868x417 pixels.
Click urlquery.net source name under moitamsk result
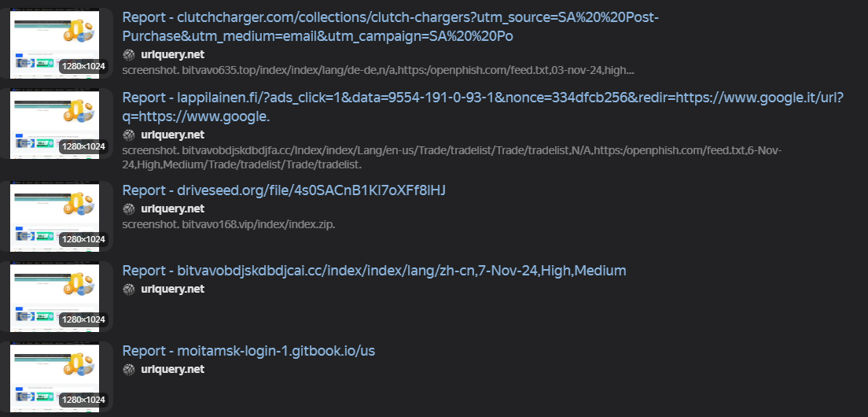pos(173,369)
